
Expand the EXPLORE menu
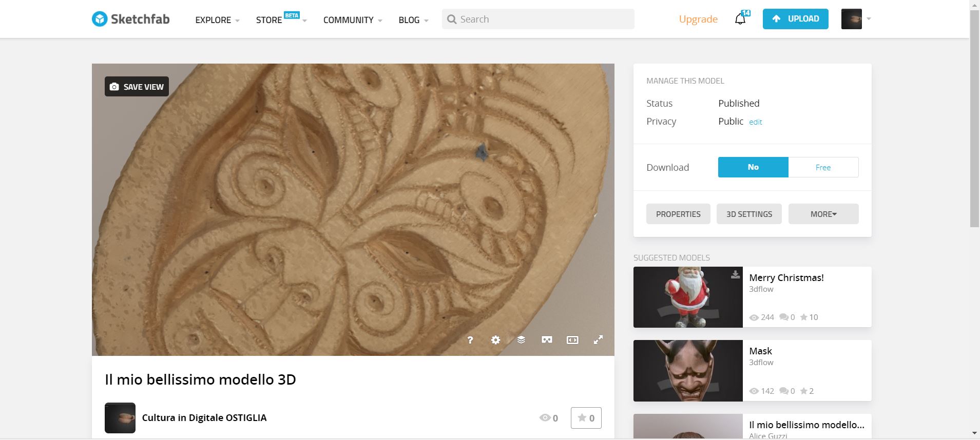[217, 20]
